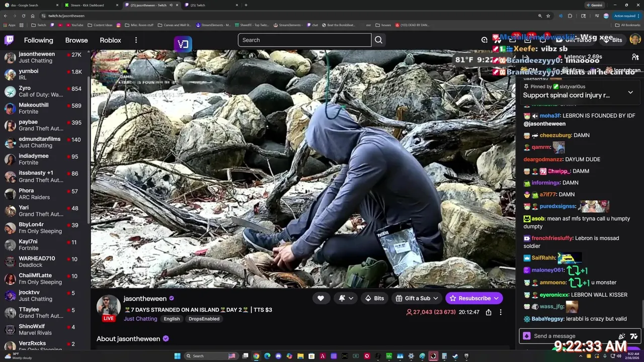The width and height of the screenshot is (644, 362).
Task: Reload the page with the browser refresh icon
Action: tap(23, 16)
